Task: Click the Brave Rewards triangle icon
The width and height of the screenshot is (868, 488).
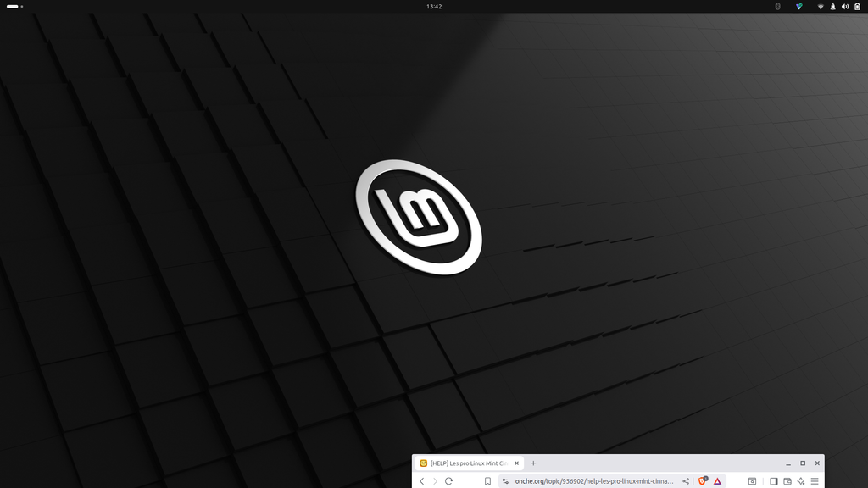Action: pos(717,481)
